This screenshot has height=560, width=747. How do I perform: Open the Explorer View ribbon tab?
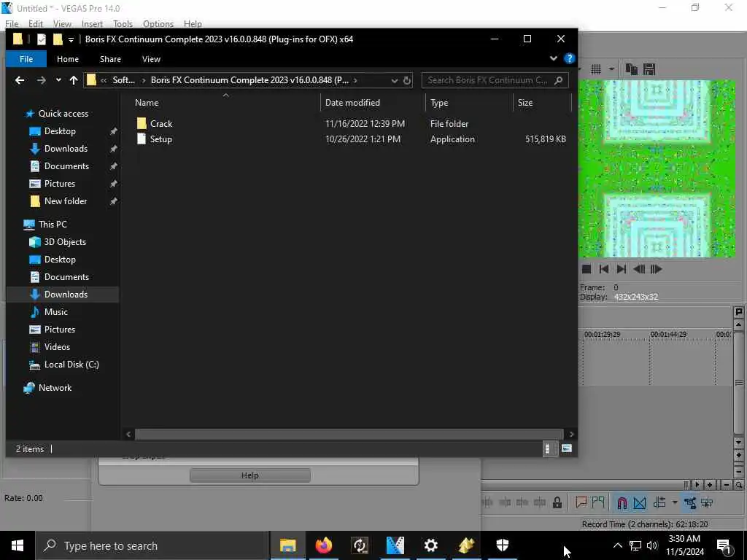click(x=151, y=59)
